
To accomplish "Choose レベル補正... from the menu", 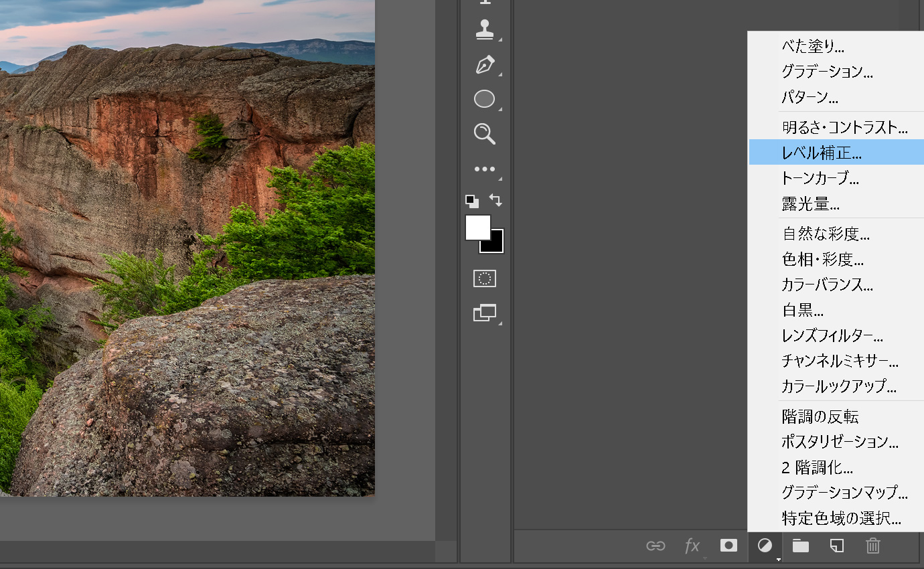I will [x=822, y=153].
